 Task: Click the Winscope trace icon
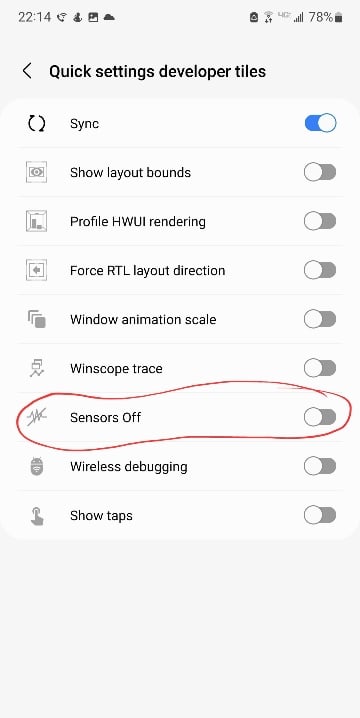(x=36, y=368)
